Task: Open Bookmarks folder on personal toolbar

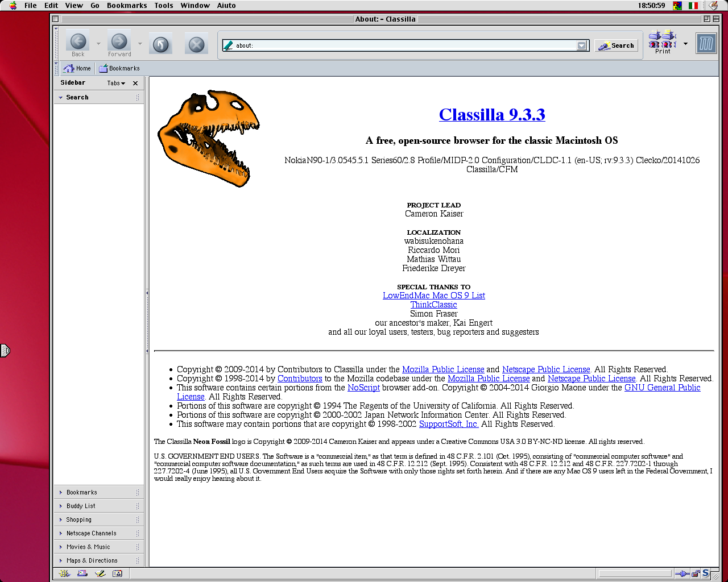Action: 119,68
